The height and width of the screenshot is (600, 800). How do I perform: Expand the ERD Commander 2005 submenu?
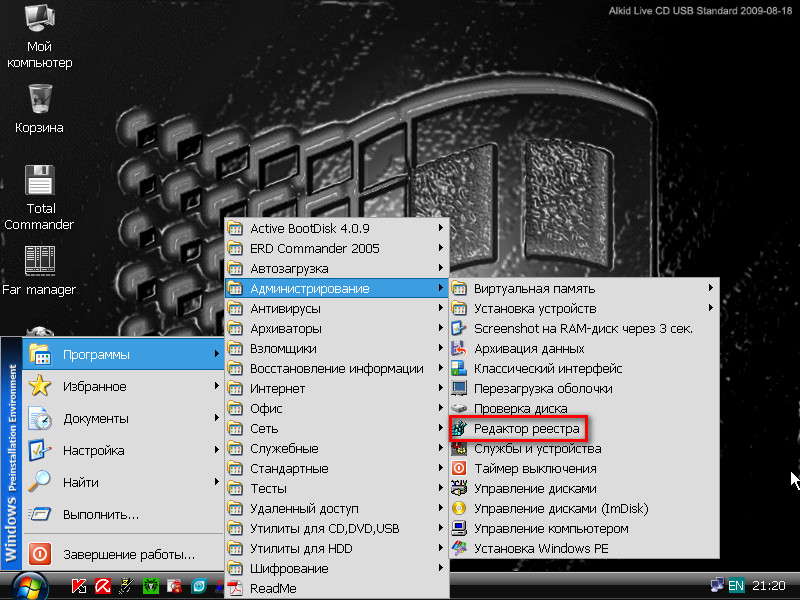pyautogui.click(x=337, y=248)
